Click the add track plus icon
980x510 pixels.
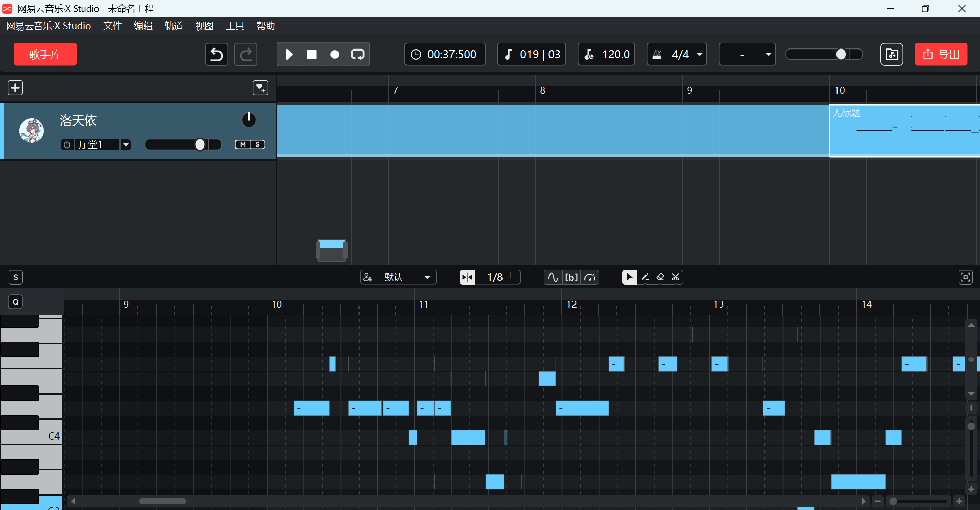(15, 88)
